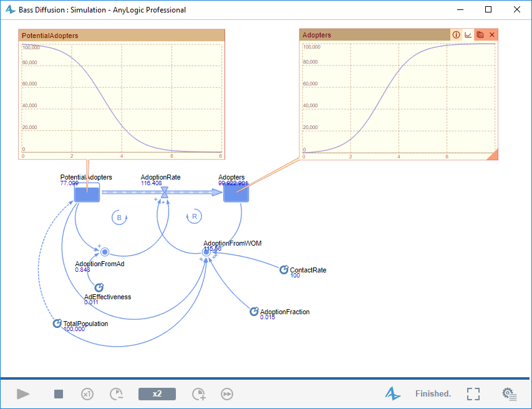Click the AnyLogic logo in the status bar
Image resolution: width=532 pixels, height=409 pixels.
tap(393, 393)
